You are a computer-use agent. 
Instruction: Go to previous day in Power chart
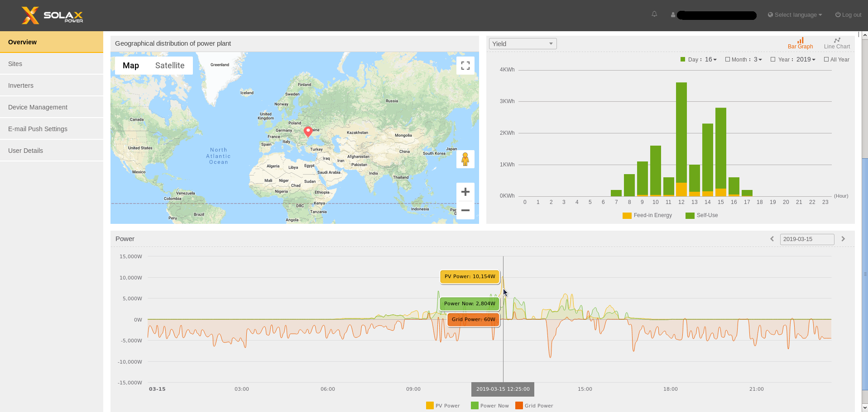(772, 239)
